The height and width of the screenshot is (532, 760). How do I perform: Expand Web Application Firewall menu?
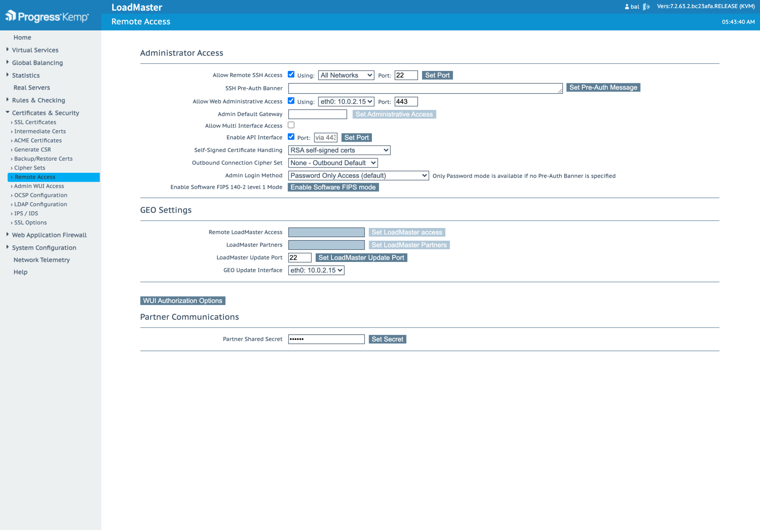[49, 235]
